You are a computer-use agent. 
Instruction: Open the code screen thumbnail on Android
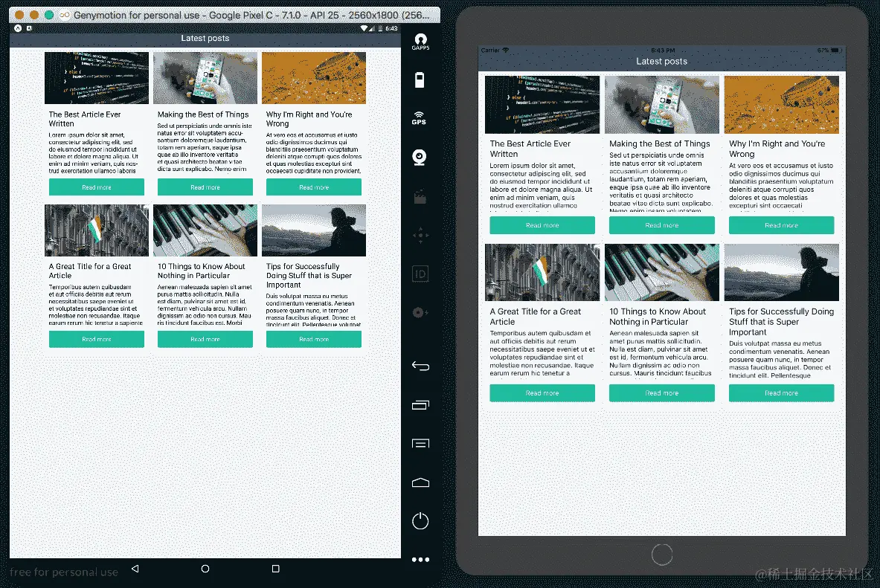click(x=97, y=78)
